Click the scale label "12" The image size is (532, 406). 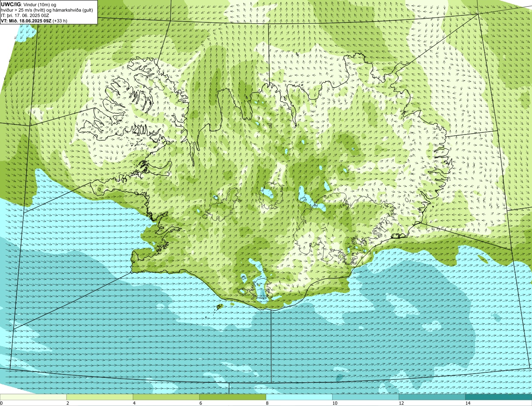pyautogui.click(x=401, y=403)
